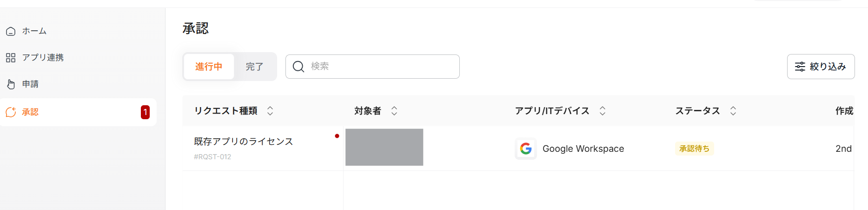
Task: Sort by リクエスト種類 column arrows
Action: coord(270,111)
